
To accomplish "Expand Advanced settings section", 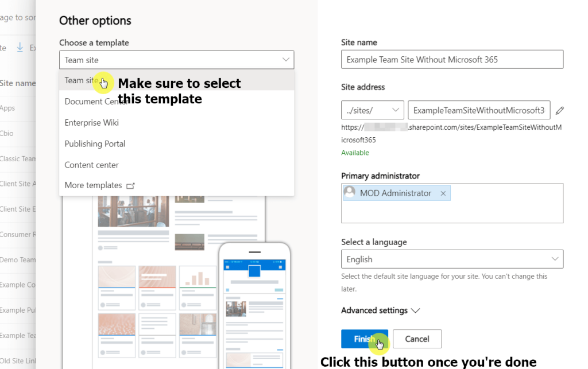I will point(380,310).
